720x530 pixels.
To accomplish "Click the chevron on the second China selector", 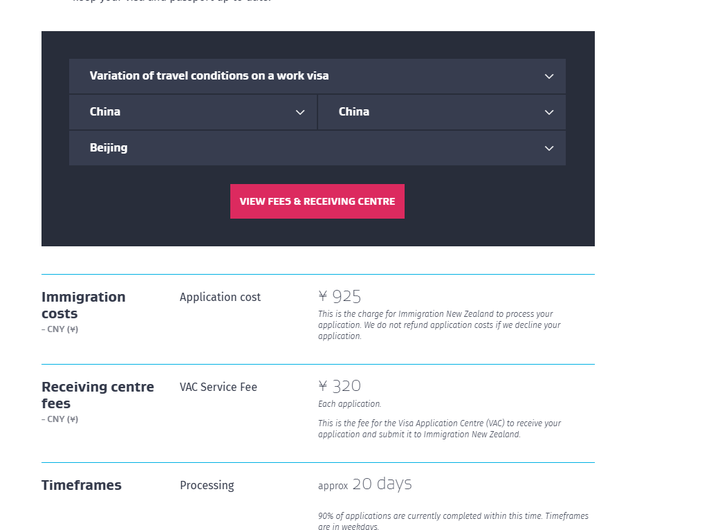I will 549,113.
